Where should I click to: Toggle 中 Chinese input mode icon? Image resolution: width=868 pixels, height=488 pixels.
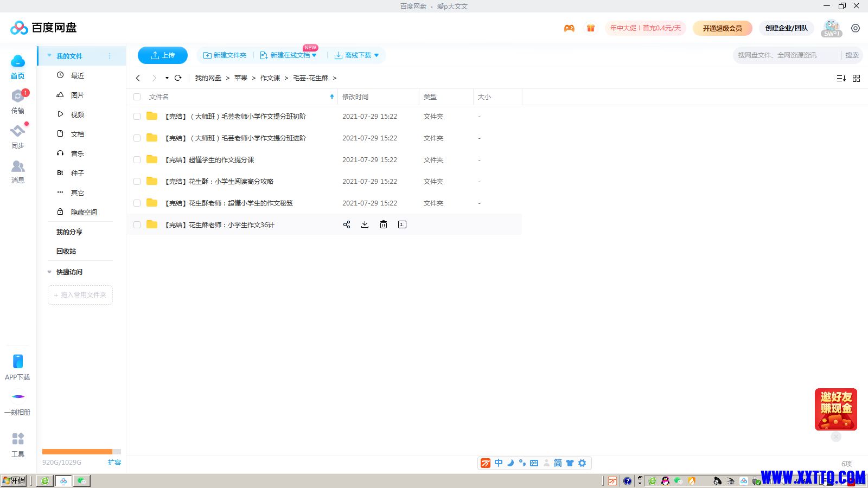[x=499, y=463]
